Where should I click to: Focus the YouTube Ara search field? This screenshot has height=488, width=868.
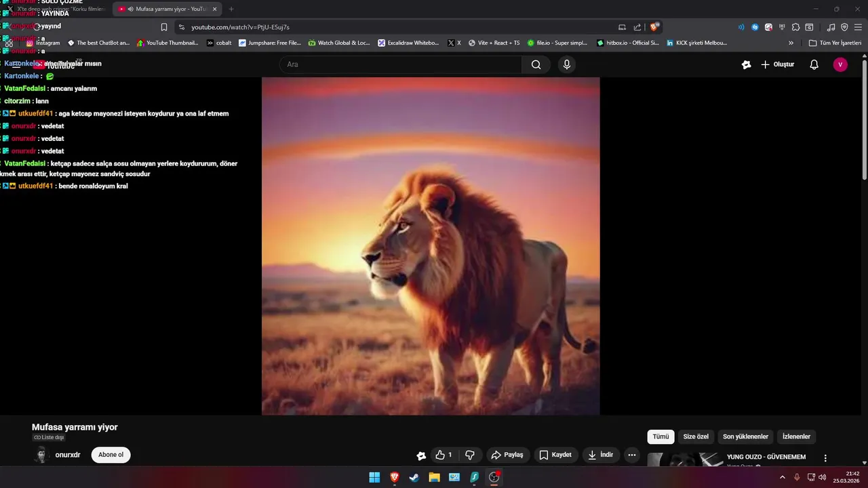(400, 64)
